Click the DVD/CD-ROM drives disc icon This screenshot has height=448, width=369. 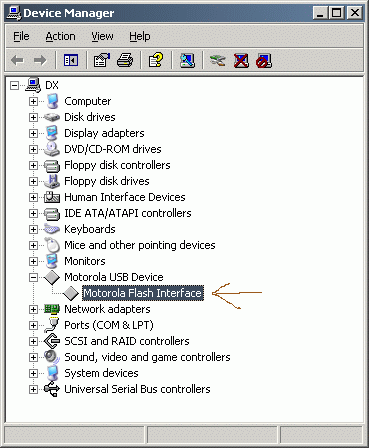[x=52, y=149]
